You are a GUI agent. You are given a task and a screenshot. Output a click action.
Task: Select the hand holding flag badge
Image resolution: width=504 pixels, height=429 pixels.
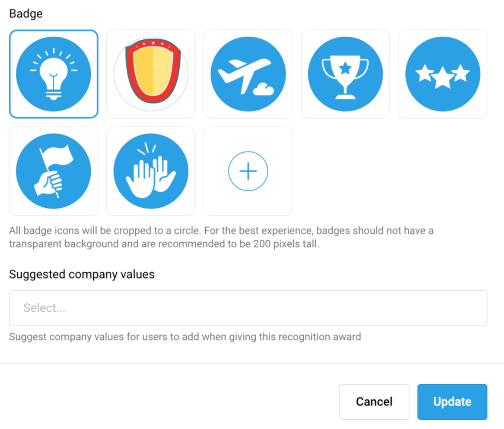54,171
